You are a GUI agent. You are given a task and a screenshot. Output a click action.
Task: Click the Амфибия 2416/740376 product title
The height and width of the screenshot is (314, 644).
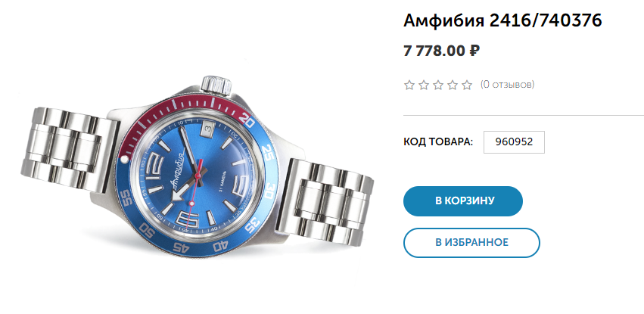pyautogui.click(x=502, y=20)
